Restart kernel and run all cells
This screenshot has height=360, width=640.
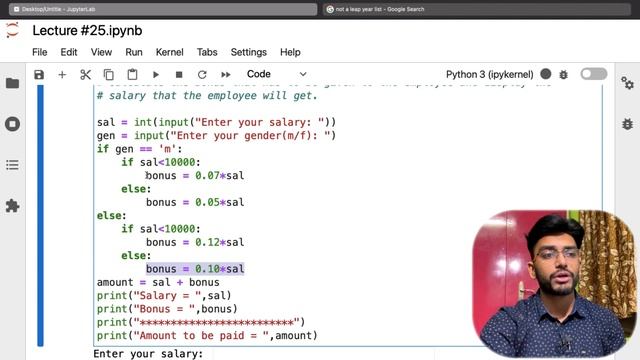tap(225, 75)
